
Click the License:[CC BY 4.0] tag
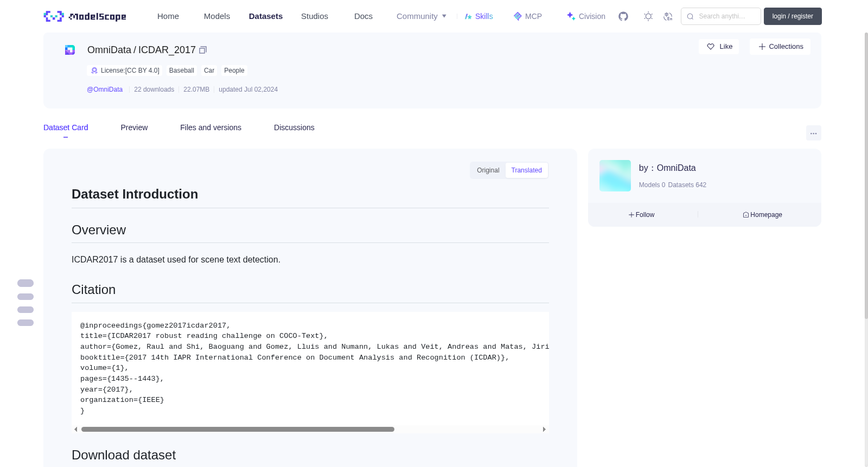125,71
